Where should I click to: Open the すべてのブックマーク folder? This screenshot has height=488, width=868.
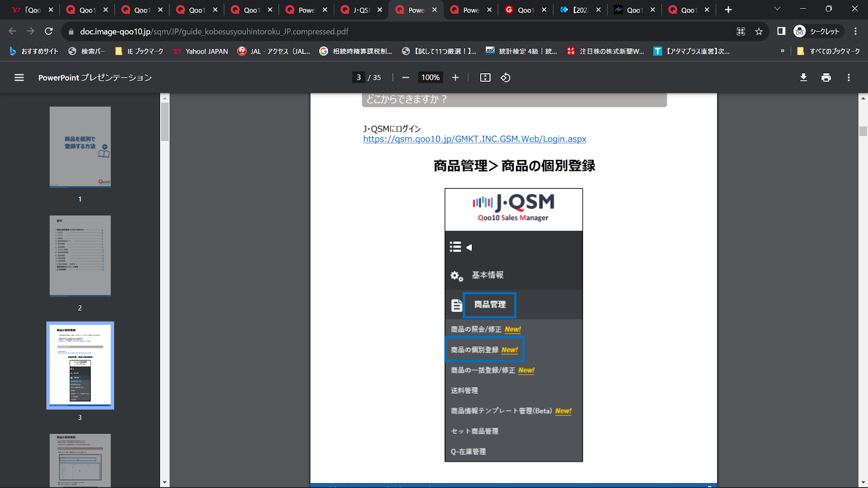pos(828,51)
